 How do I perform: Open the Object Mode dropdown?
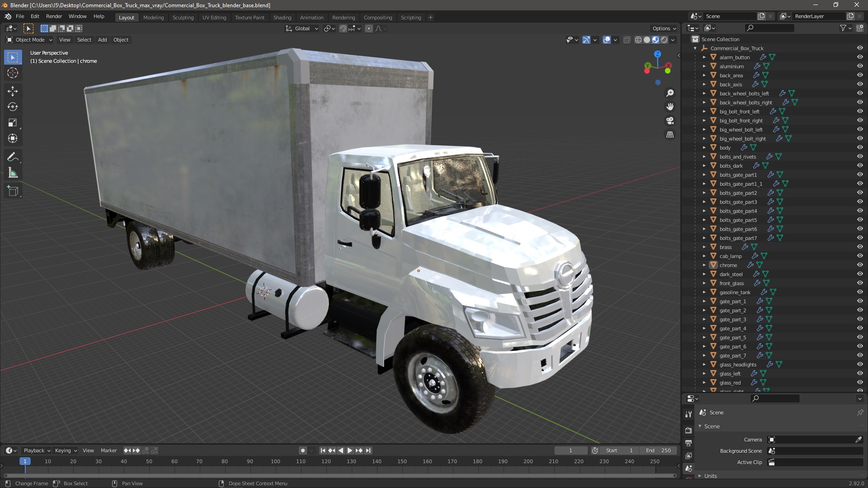click(x=29, y=40)
